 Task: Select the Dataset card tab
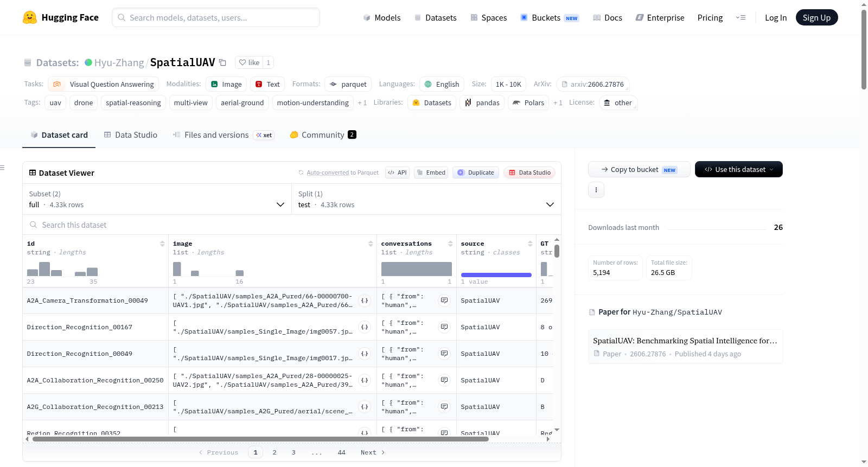pos(59,135)
